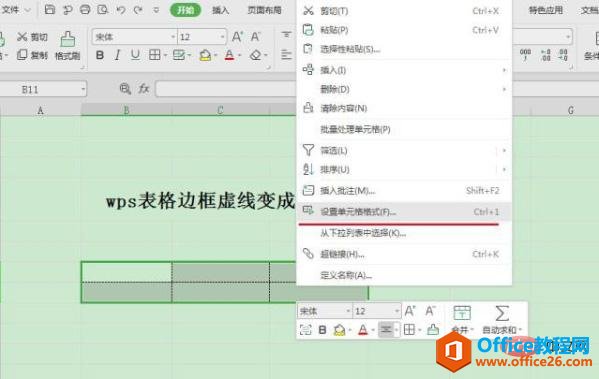Choose 剪切(T) in the context menu
599x379 pixels.
(x=404, y=11)
